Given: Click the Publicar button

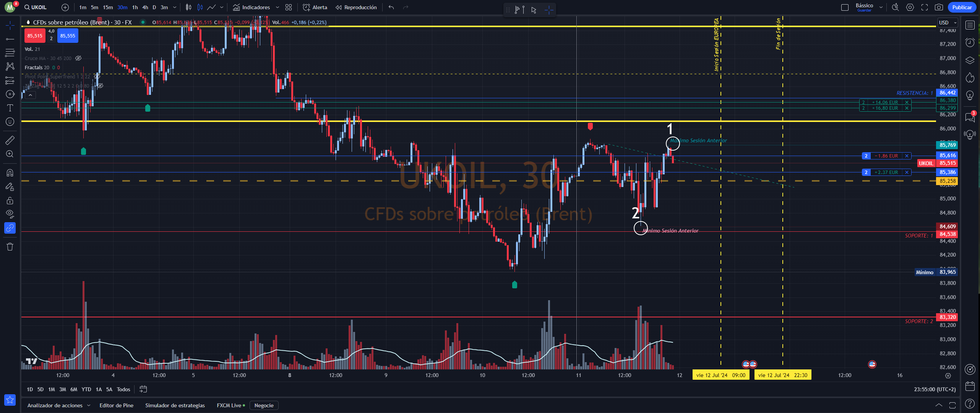Looking at the screenshot, I should click(x=962, y=7).
